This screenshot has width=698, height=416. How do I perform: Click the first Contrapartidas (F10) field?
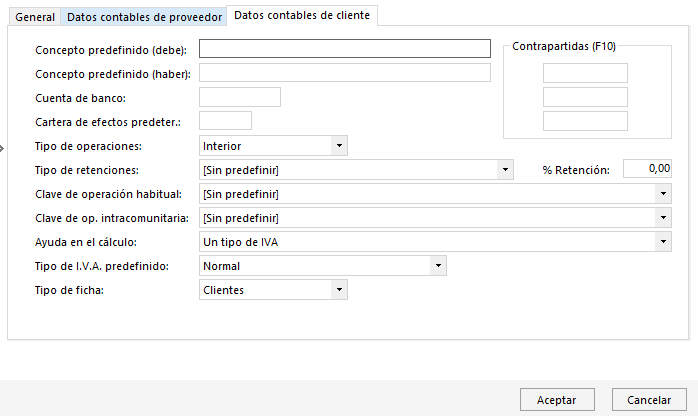tap(585, 73)
